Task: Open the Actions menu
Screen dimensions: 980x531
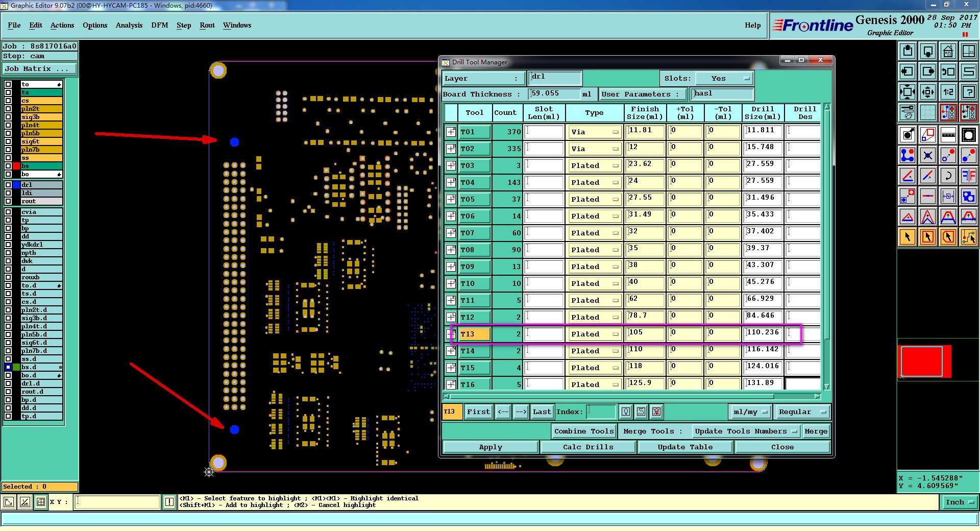Action: [x=62, y=25]
